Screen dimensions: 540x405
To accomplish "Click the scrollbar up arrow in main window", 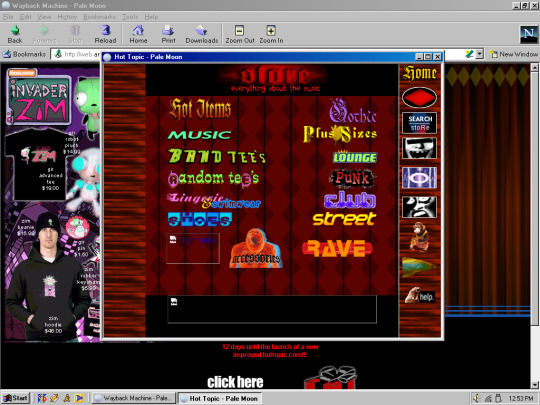I will (x=534, y=67).
